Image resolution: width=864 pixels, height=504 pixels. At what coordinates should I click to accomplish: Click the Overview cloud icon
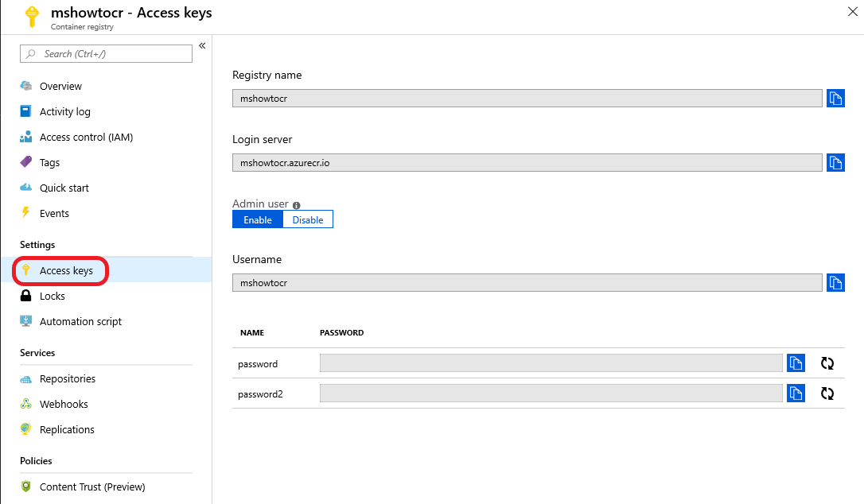[26, 86]
